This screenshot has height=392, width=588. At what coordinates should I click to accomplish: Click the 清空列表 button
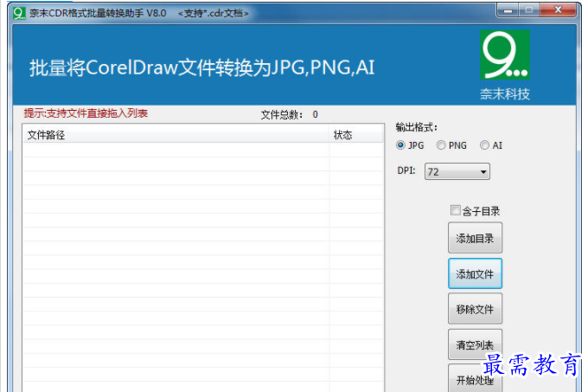[x=475, y=344]
